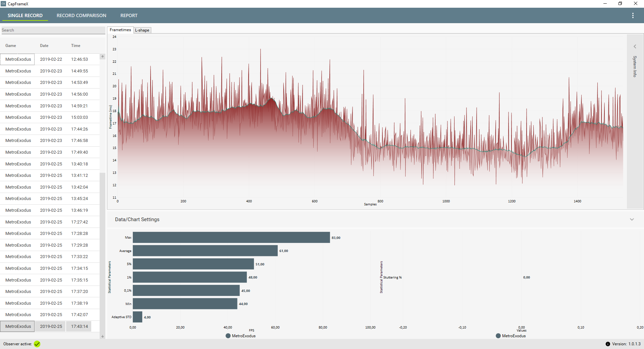Expand the Data/Chart Settings chevron
Screen dimensions: 644x349
(632, 219)
